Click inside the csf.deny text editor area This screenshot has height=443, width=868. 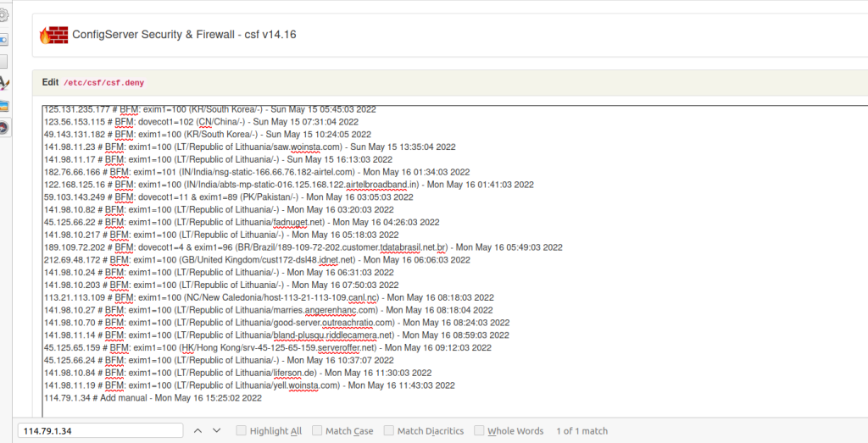tap(455, 261)
